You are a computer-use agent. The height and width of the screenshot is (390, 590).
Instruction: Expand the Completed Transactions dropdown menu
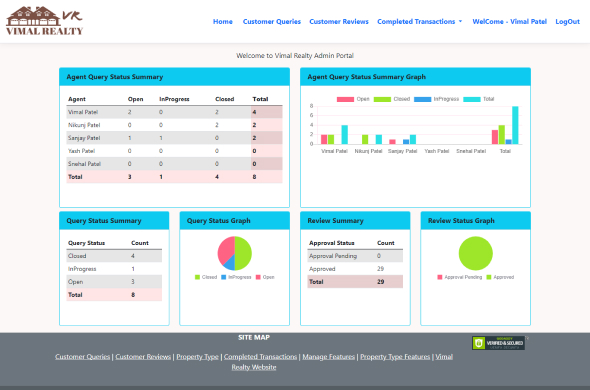tap(420, 22)
